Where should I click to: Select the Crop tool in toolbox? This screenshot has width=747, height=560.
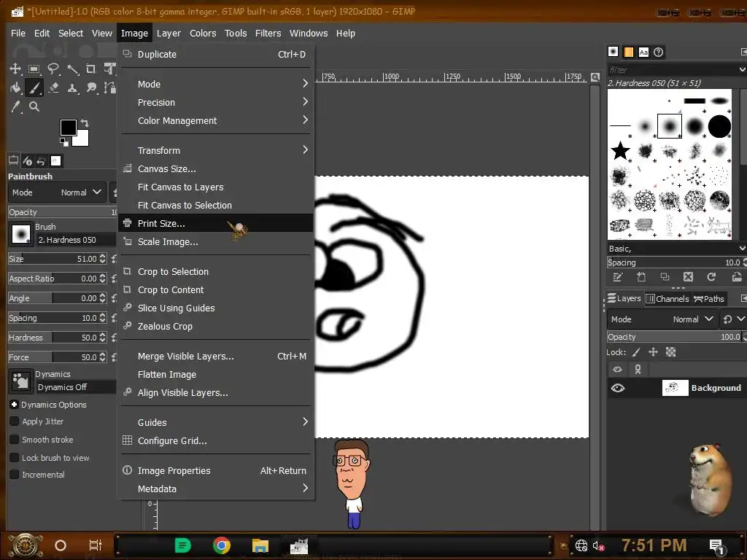tap(91, 69)
